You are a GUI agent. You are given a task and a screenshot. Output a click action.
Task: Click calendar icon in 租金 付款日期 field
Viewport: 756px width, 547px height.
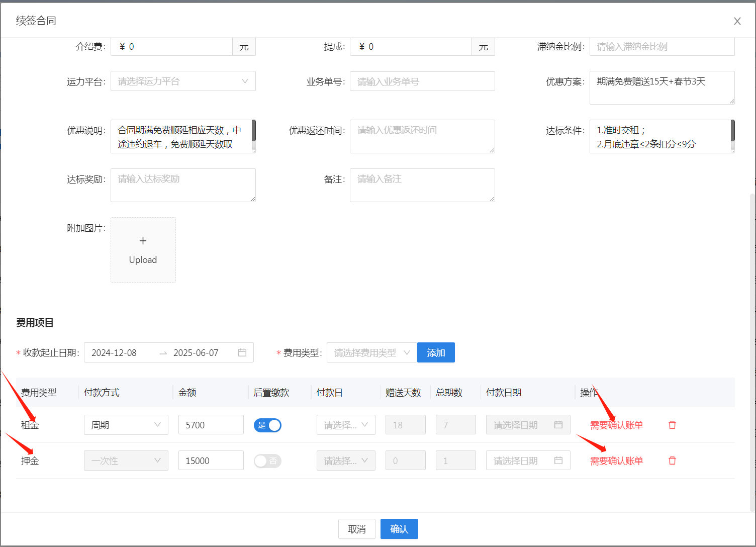pos(558,425)
